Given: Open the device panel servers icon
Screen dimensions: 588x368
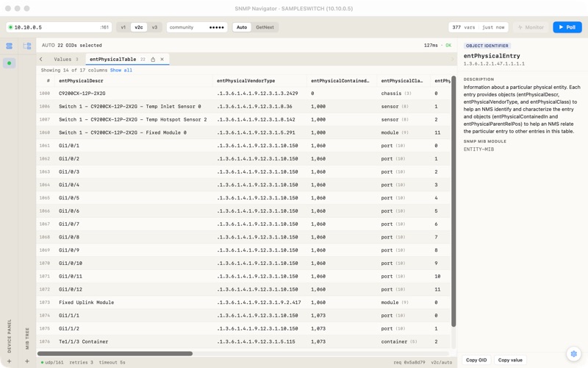Looking at the screenshot, I should click(x=9, y=46).
